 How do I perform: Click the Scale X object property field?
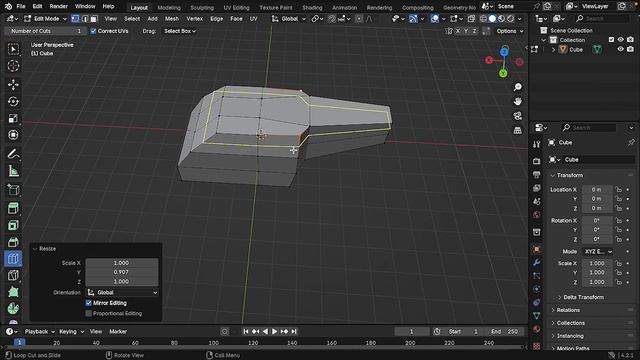click(597, 263)
